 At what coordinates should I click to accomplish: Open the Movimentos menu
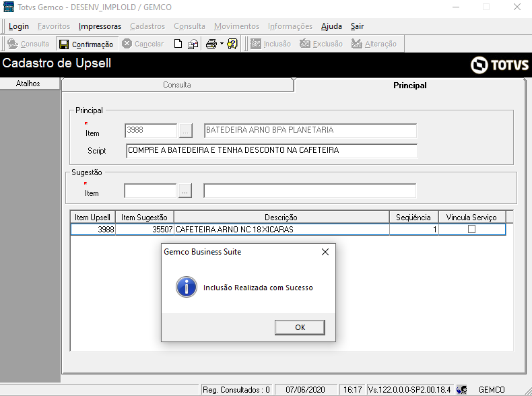point(236,26)
